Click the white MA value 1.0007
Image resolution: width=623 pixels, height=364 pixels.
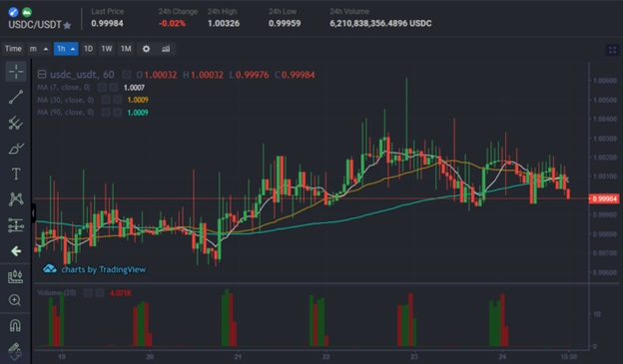(x=134, y=88)
